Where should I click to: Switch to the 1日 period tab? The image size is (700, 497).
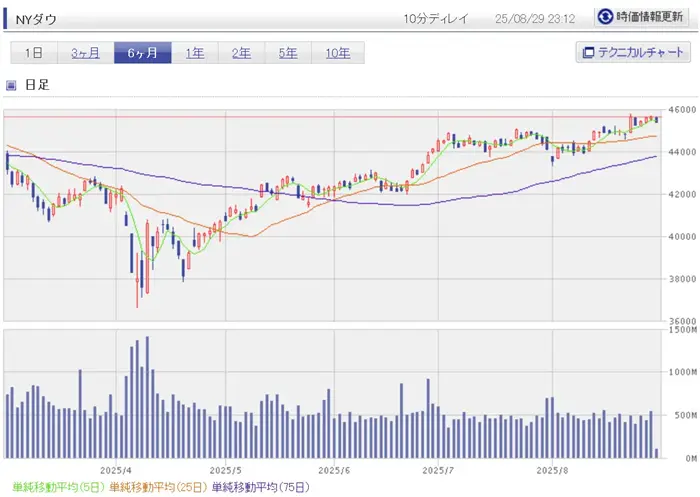coord(34,53)
